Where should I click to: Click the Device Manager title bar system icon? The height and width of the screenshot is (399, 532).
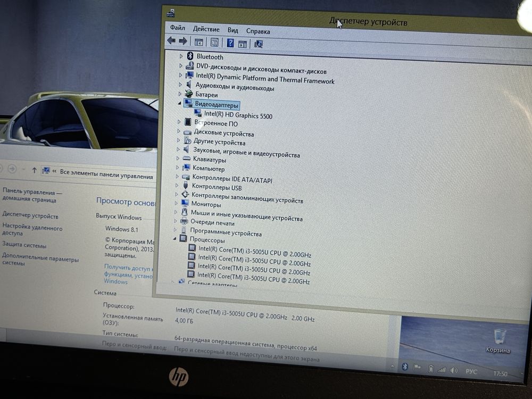pyautogui.click(x=171, y=13)
